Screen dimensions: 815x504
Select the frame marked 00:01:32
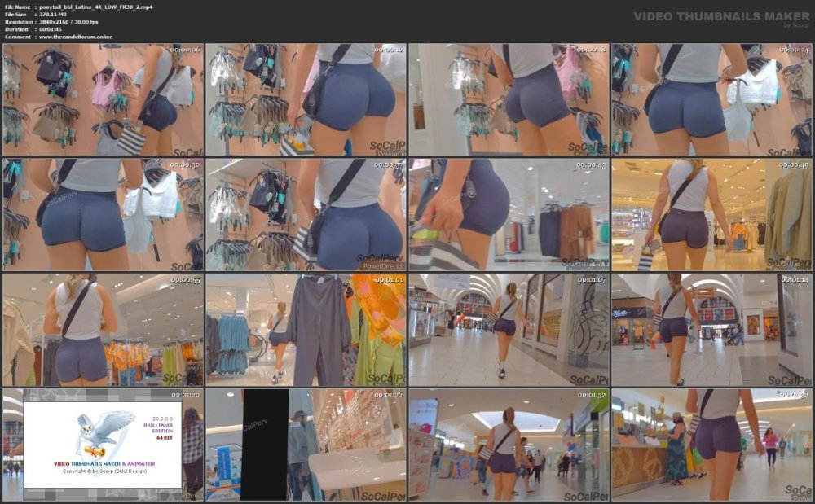(x=509, y=445)
